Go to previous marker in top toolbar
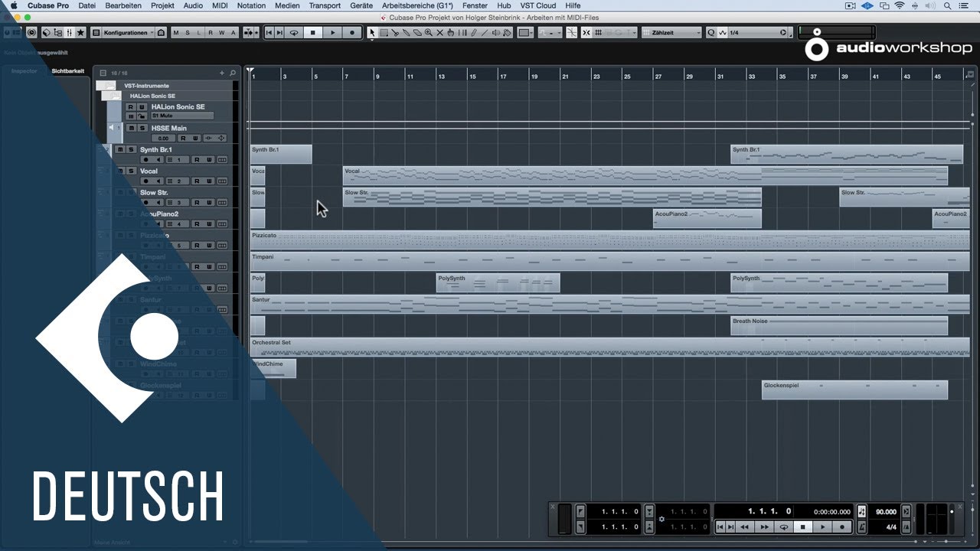 pos(269,33)
